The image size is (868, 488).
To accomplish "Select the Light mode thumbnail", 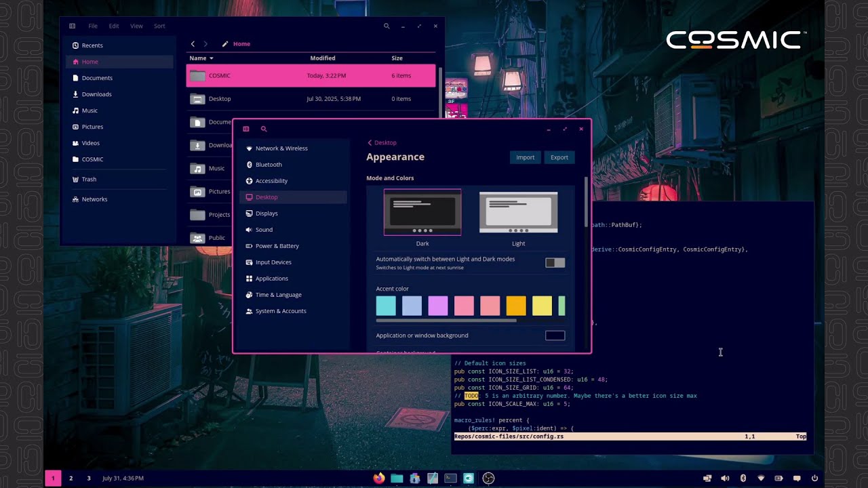I will 519,212.
